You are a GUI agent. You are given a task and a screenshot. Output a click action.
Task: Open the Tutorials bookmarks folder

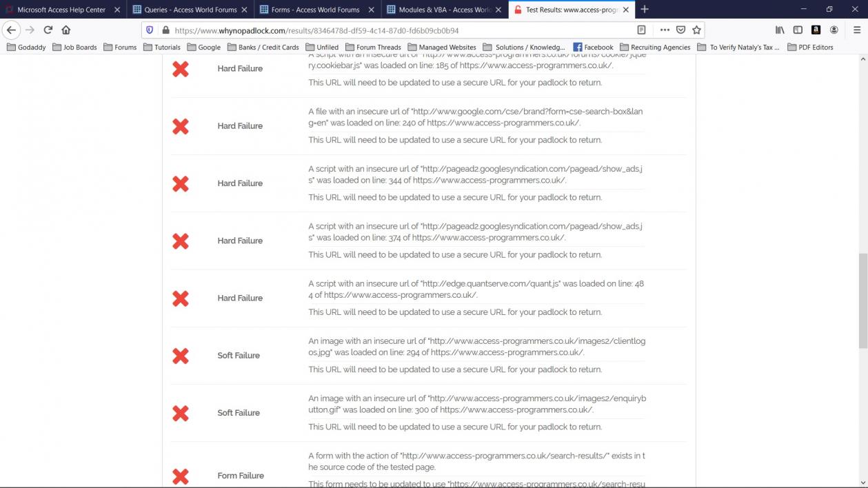[162, 48]
